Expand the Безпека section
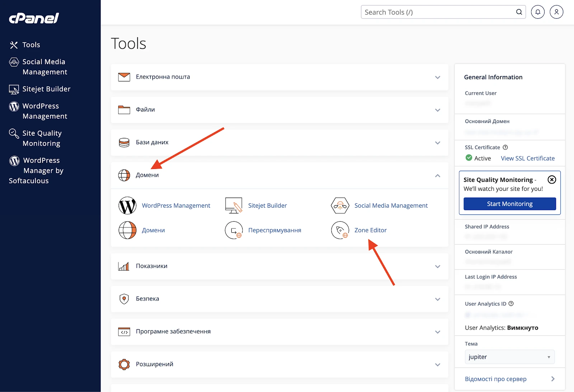The height and width of the screenshot is (392, 574). [x=438, y=299]
